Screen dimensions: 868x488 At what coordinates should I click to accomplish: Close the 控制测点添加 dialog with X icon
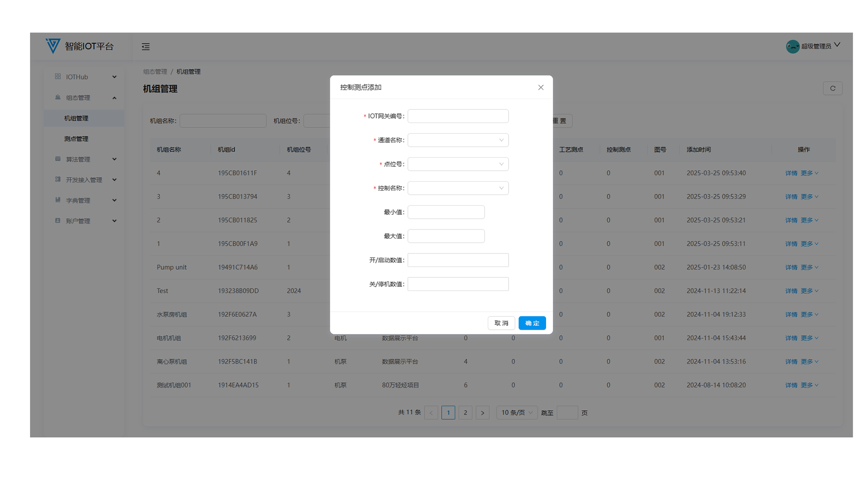[x=541, y=88]
